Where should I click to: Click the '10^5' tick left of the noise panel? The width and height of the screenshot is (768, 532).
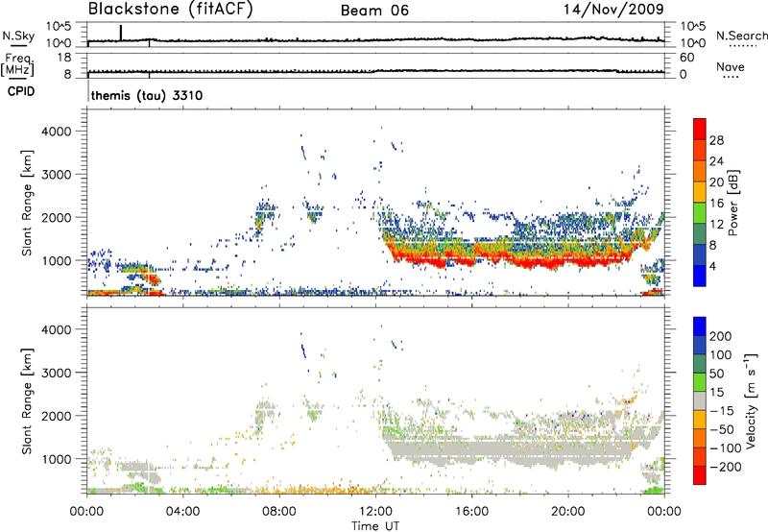59,26
